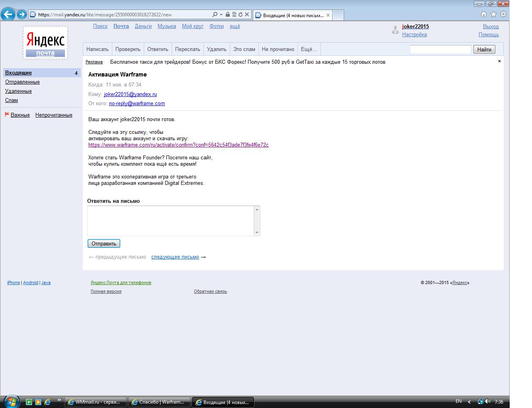Open the Спам folder
The width and height of the screenshot is (532, 408).
pyautogui.click(x=12, y=100)
